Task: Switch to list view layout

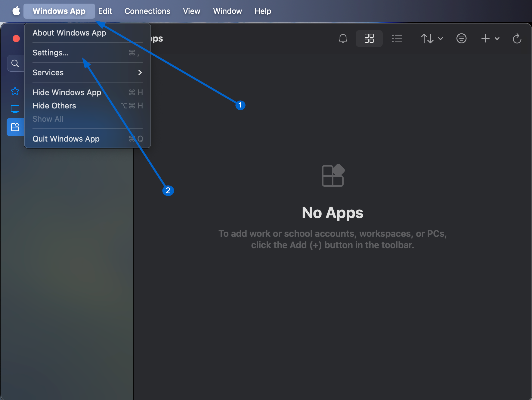Action: coord(397,39)
